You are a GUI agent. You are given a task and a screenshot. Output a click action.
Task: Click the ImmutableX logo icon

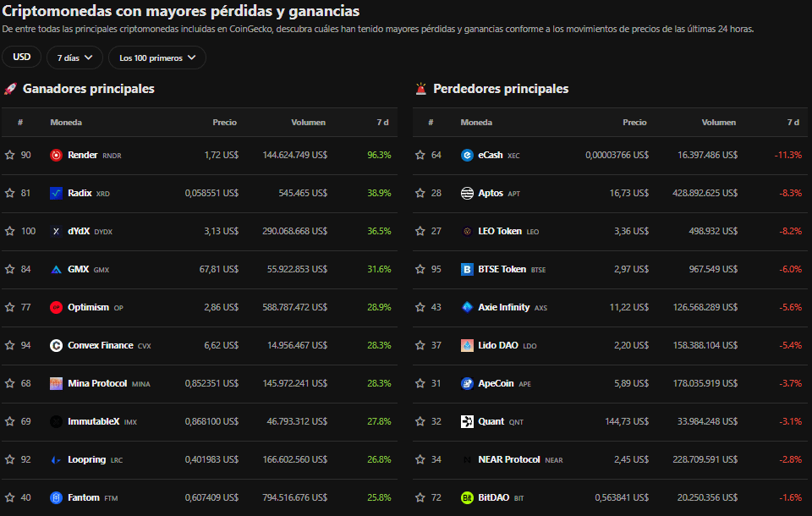click(56, 422)
